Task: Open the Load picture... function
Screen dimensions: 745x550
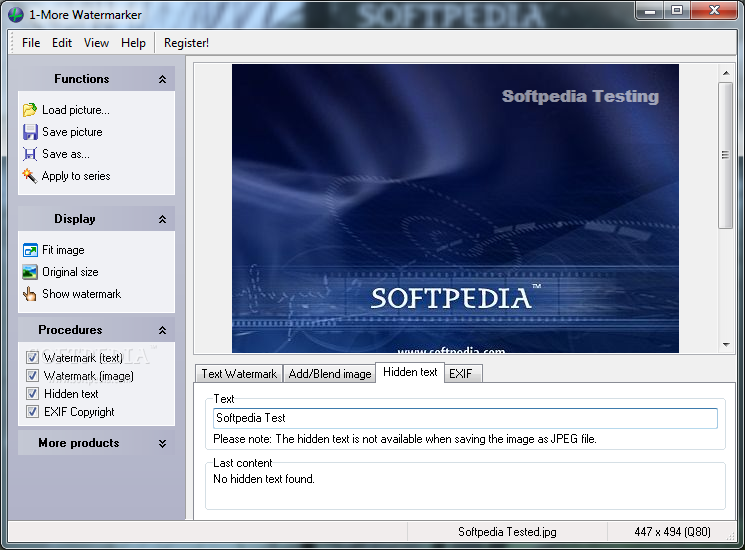Action: [76, 110]
